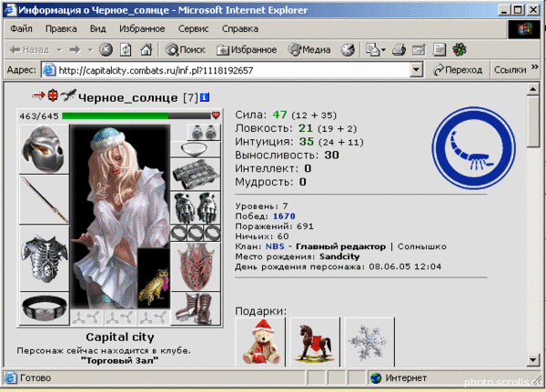Image resolution: width=546 pixels, height=392 pixels.
Task: Click the snowflake gift
Action: coord(369,342)
